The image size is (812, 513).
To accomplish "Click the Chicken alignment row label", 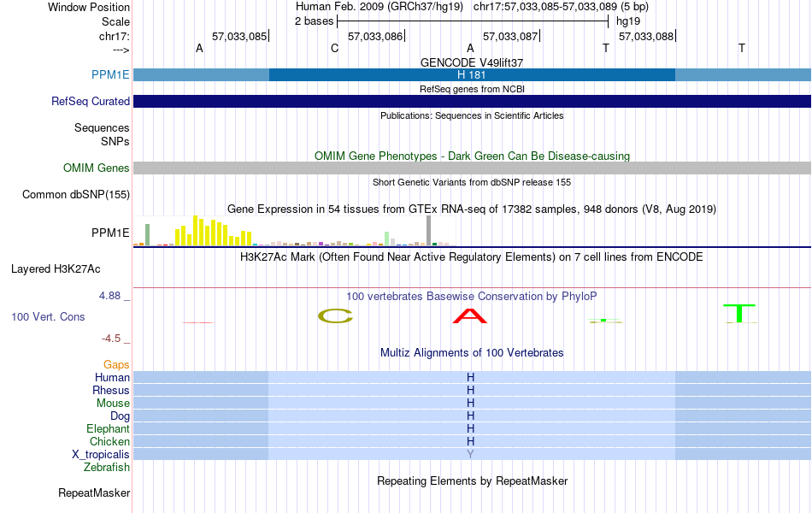I will [x=109, y=441].
